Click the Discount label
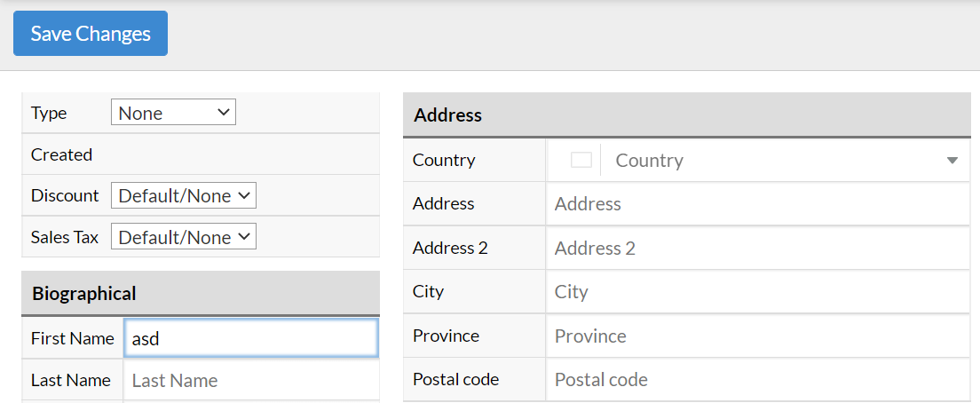This screenshot has width=980, height=403. 65,195
